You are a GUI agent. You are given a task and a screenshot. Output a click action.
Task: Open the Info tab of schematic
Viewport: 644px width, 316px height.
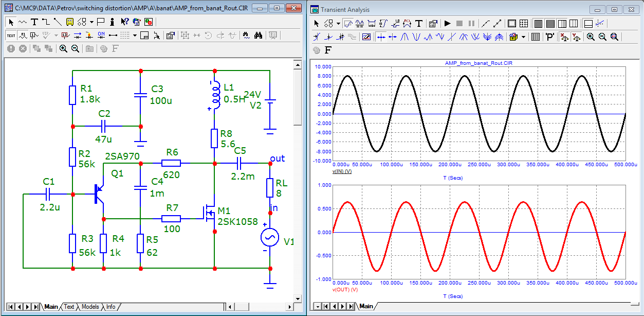(x=111, y=307)
